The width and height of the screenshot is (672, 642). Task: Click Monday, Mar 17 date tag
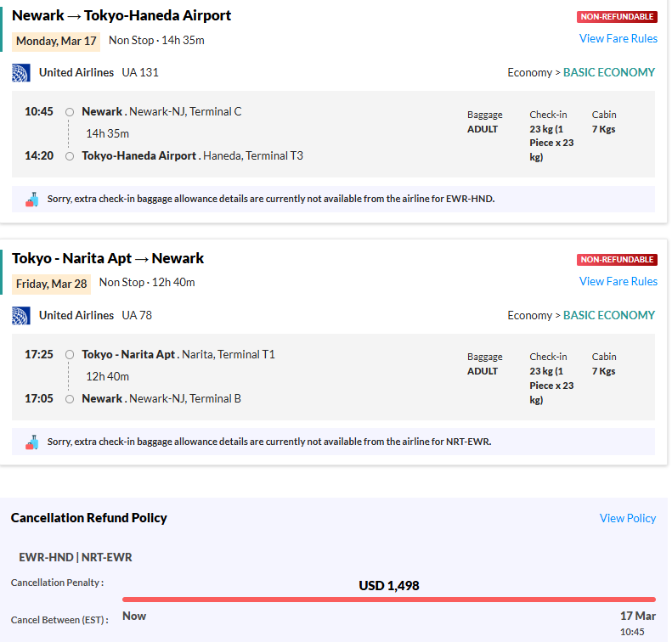(x=56, y=42)
